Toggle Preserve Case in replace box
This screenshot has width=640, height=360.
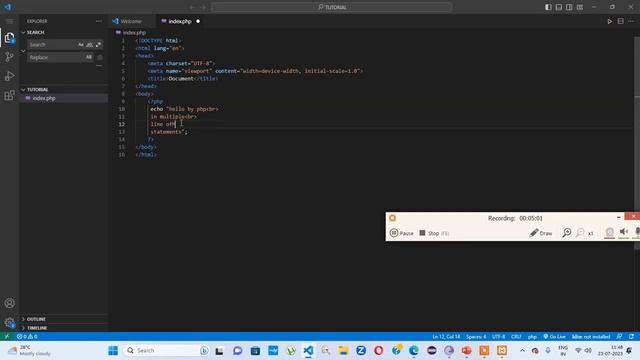point(89,57)
